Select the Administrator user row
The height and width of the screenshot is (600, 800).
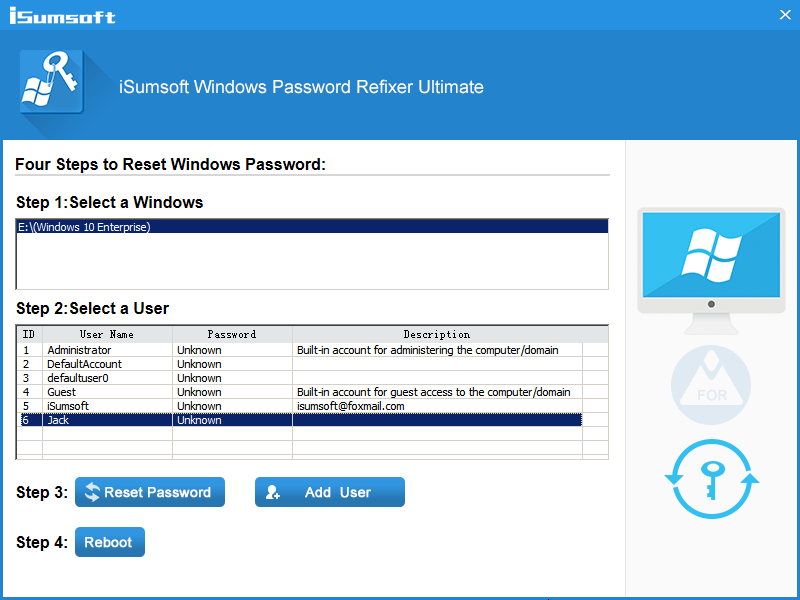point(300,350)
